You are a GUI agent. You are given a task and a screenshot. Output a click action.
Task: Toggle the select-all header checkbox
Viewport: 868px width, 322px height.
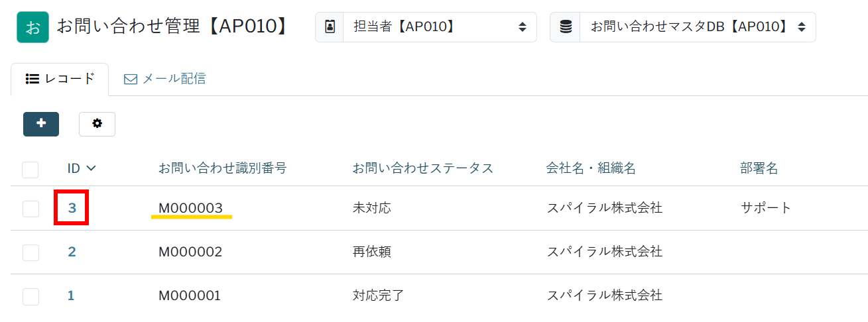(x=31, y=169)
